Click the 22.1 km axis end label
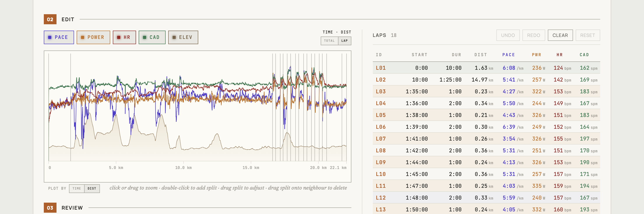The width and height of the screenshot is (644, 214). tap(338, 168)
